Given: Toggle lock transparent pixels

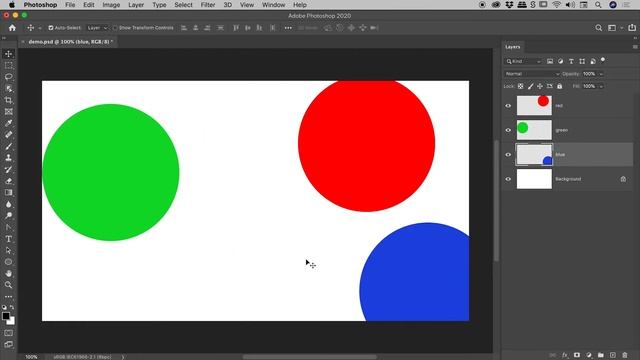Looking at the screenshot, I should tap(520, 86).
